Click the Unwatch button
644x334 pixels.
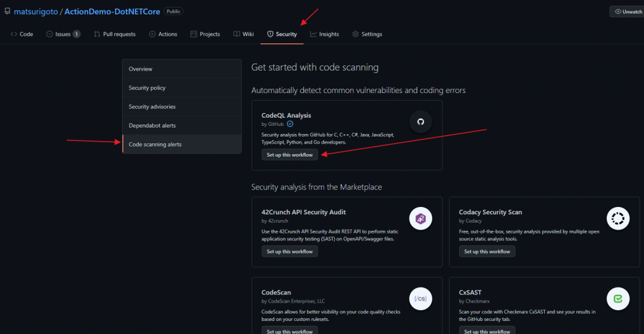(628, 11)
